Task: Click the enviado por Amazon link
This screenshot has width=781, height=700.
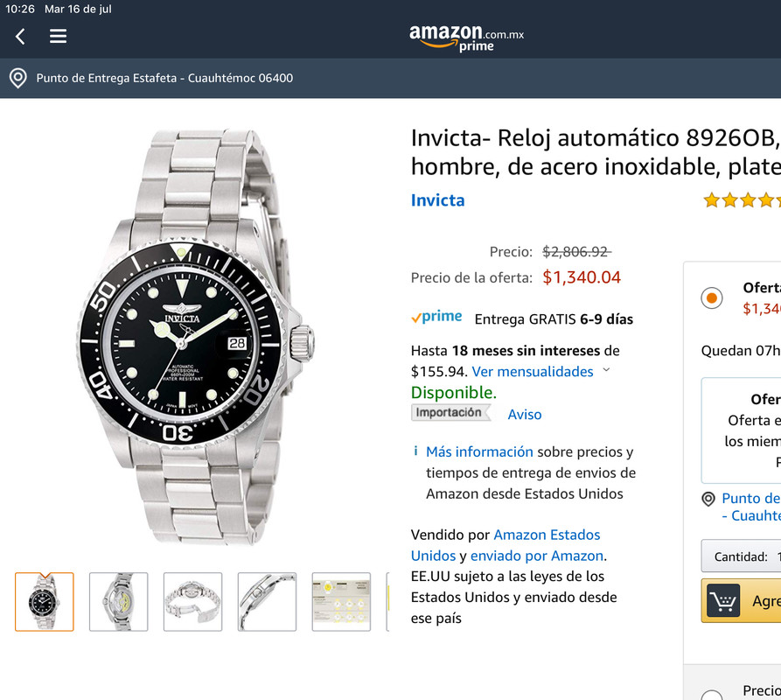Action: 537,556
